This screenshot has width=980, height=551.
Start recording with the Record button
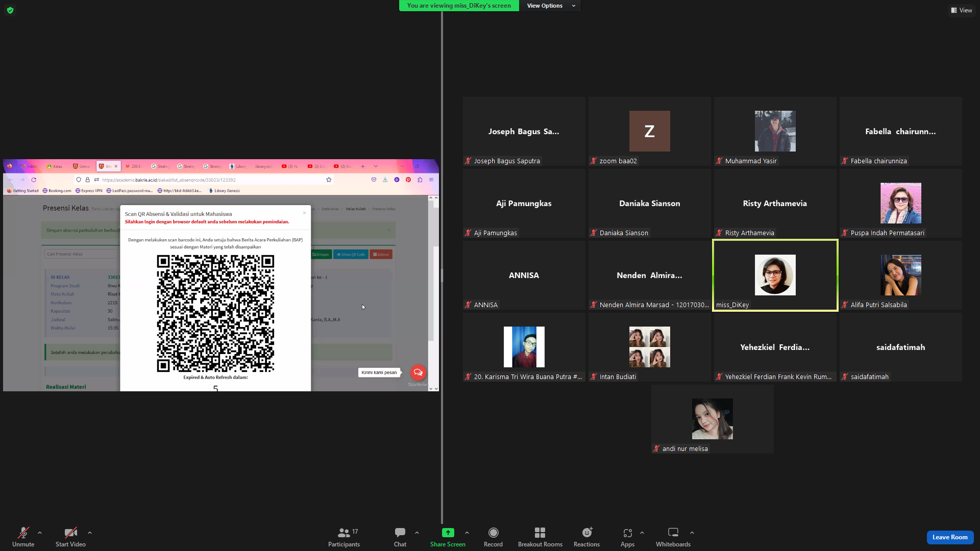click(493, 537)
